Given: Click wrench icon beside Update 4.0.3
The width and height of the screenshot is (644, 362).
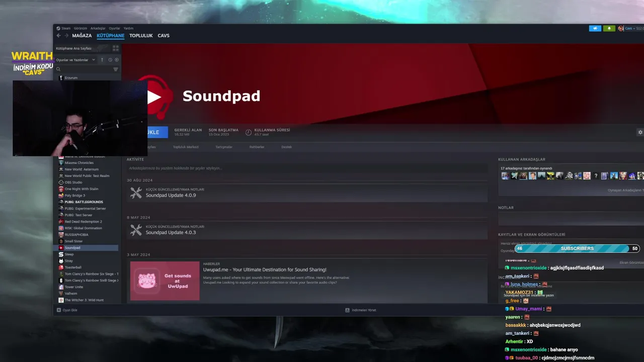Looking at the screenshot, I should (x=136, y=230).
